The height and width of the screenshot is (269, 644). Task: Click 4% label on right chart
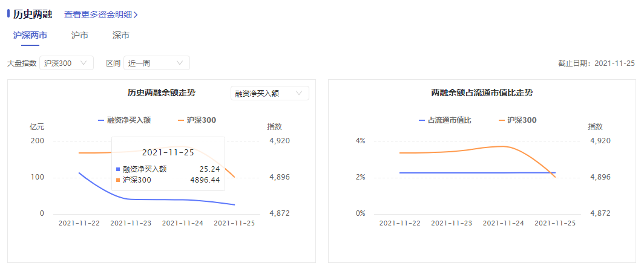coord(360,141)
